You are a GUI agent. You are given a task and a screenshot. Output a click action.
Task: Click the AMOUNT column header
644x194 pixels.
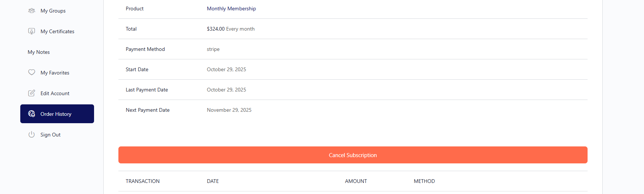(356, 181)
